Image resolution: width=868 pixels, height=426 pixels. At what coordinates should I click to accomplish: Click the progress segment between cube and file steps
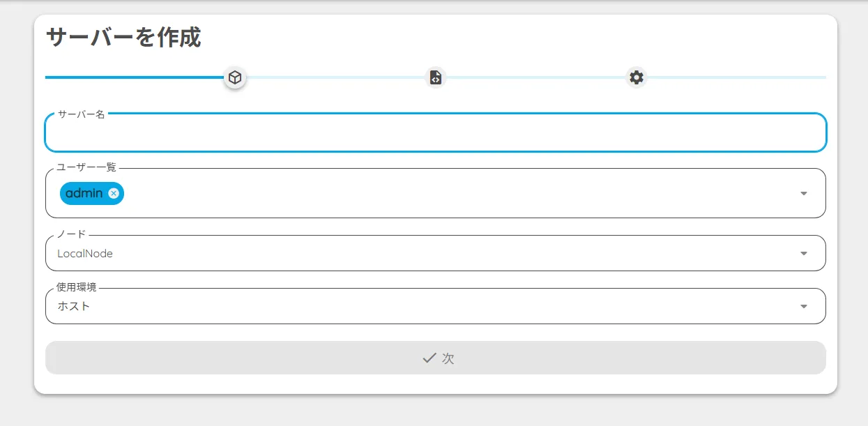point(335,77)
